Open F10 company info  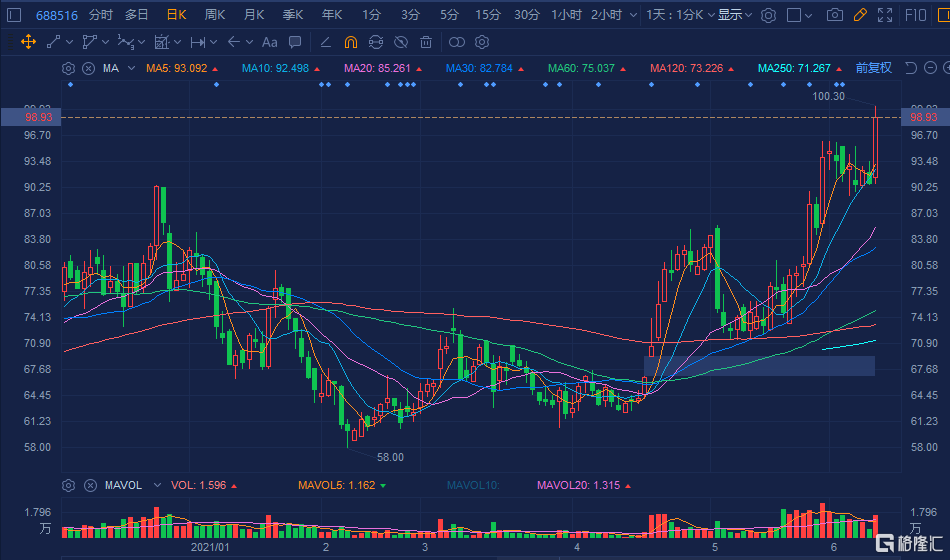(914, 15)
